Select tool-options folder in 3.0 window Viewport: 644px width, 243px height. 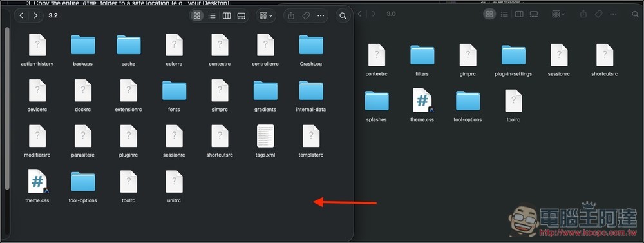468,106
